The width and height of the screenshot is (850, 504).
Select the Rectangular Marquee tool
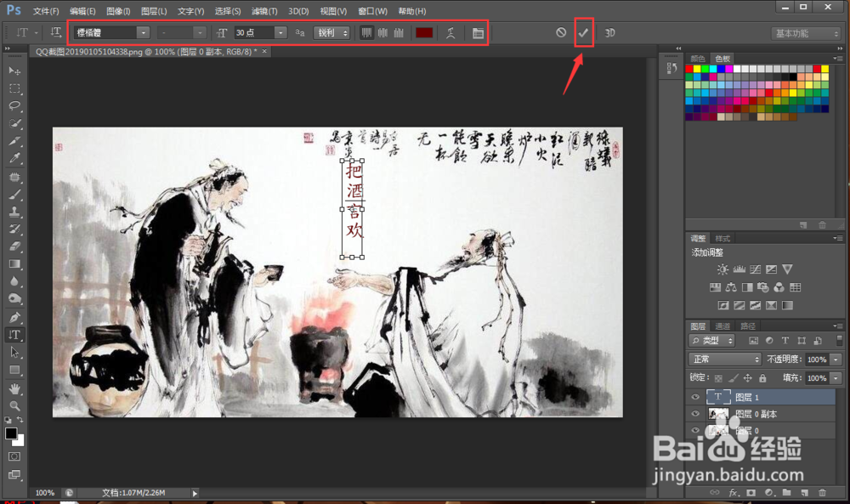[x=14, y=88]
